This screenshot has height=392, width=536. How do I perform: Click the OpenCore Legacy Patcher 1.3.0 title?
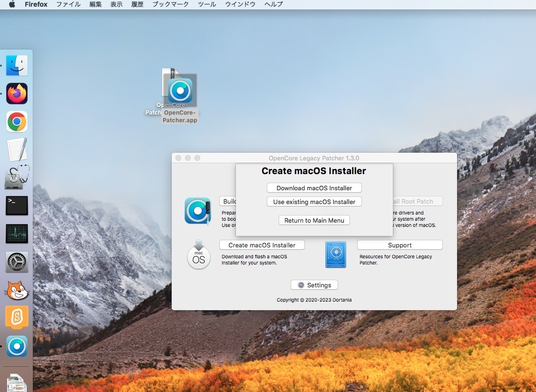pos(314,158)
